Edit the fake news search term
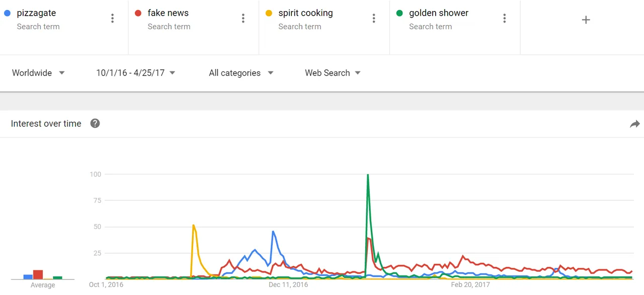This screenshot has height=295, width=644. click(168, 13)
